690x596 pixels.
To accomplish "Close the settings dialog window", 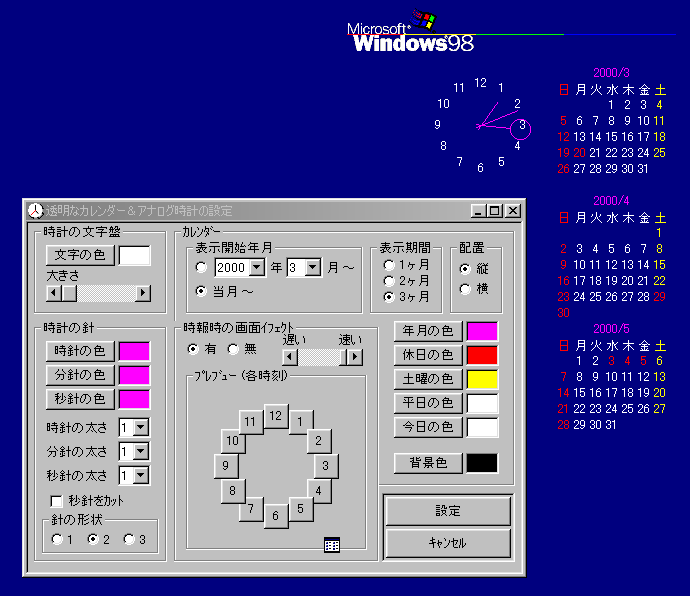I will coord(513,211).
